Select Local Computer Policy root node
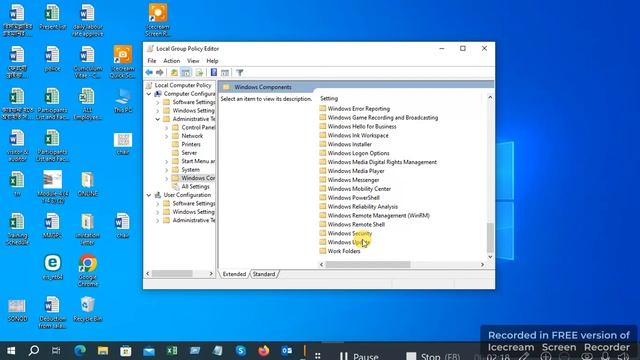This screenshot has width=640, height=360. [x=182, y=85]
